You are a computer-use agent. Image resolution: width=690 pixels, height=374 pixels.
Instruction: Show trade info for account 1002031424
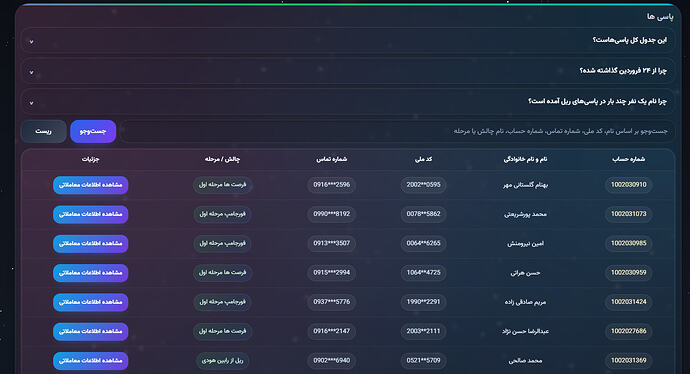pos(91,302)
